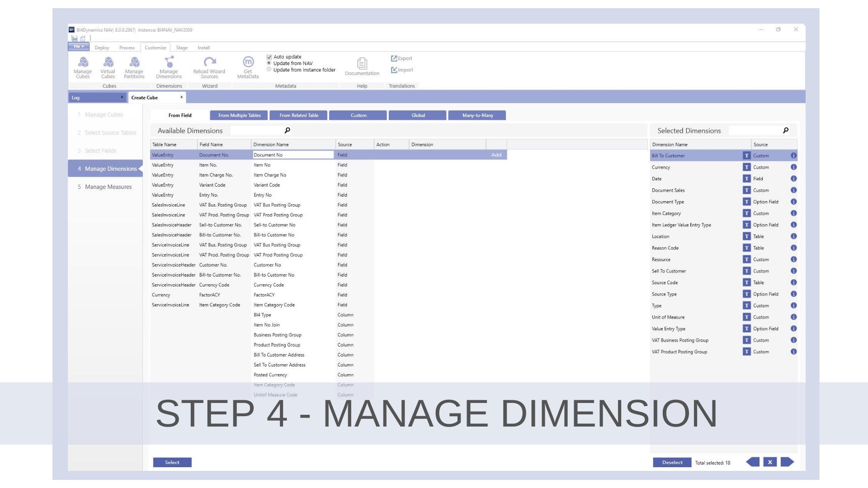Click the Export translations icon
The image size is (868, 488).
point(401,58)
